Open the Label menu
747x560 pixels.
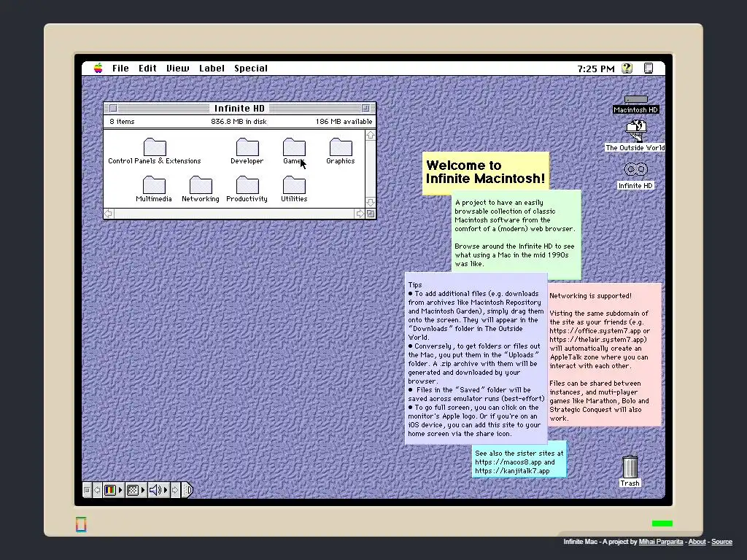pos(212,68)
